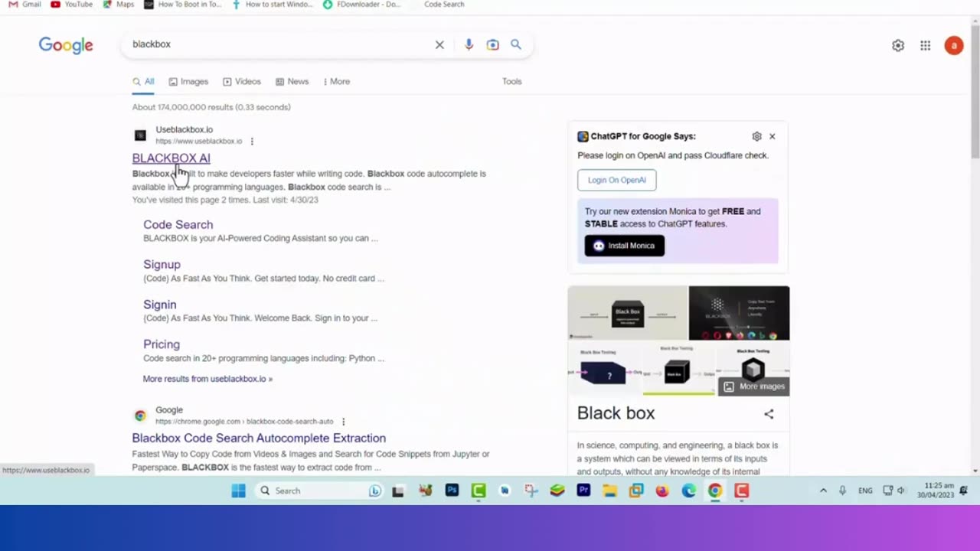Image resolution: width=980 pixels, height=551 pixels.
Task: Open the BLACKBOX AI result link
Action: [x=171, y=158]
